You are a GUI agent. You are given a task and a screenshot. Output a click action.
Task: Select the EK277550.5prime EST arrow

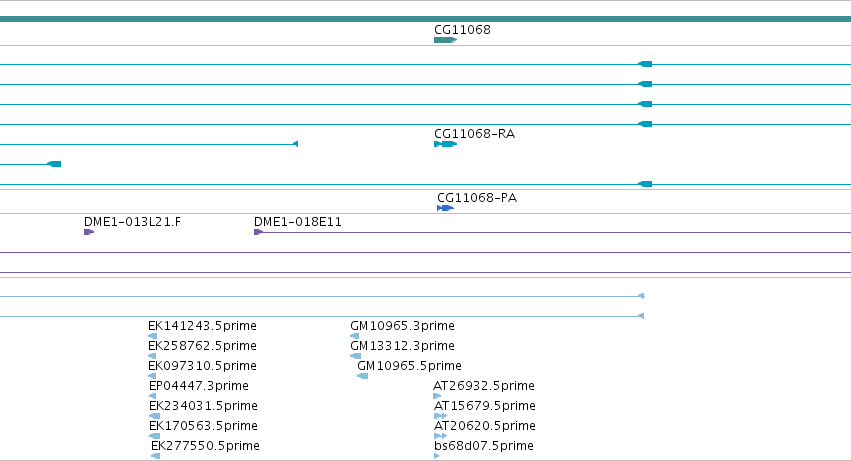156,456
